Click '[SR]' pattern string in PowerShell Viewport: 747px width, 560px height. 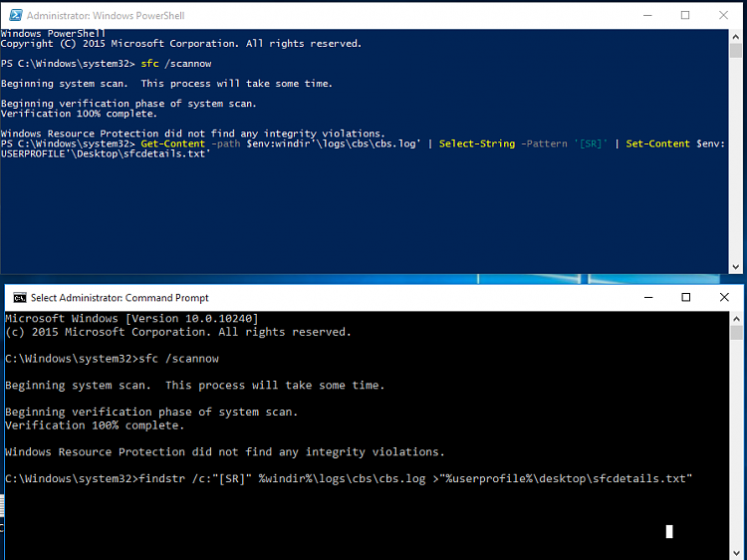[x=591, y=143]
